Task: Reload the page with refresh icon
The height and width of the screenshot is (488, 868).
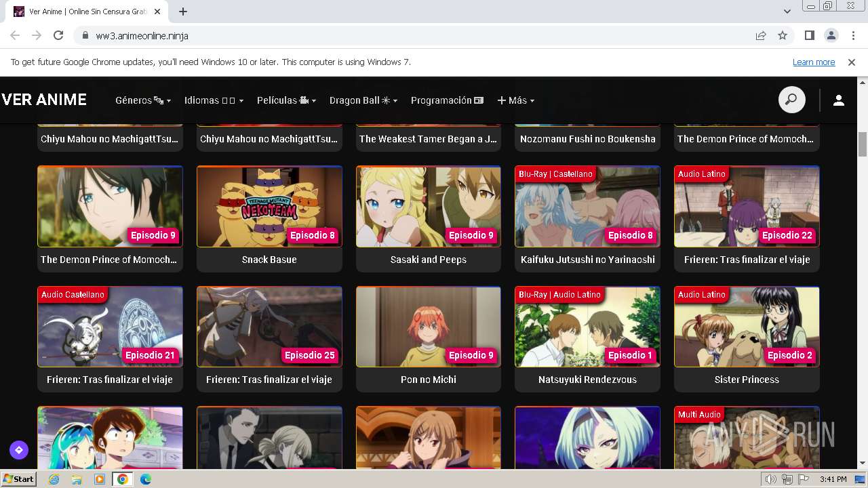Action: pyautogui.click(x=58, y=36)
